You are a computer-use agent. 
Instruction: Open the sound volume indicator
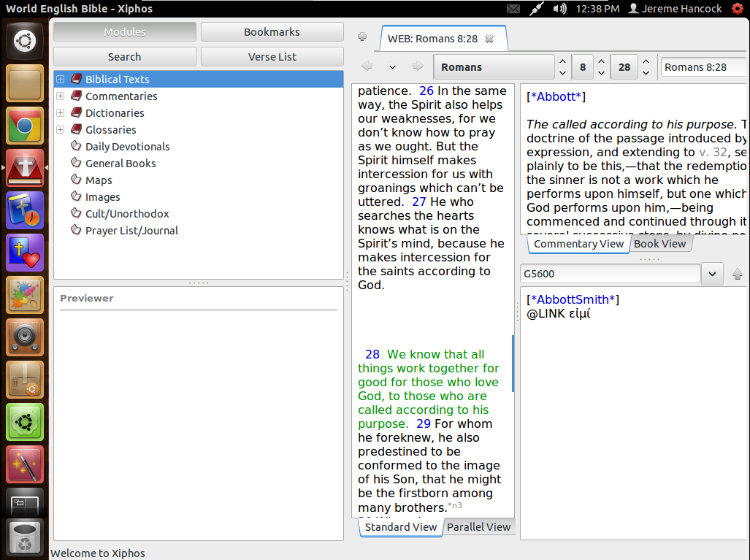(559, 9)
